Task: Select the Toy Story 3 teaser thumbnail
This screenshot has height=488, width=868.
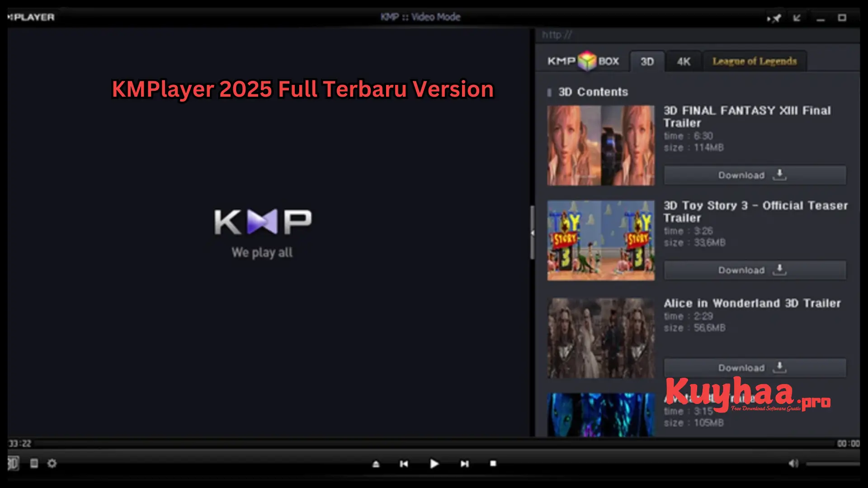Action: (600, 239)
